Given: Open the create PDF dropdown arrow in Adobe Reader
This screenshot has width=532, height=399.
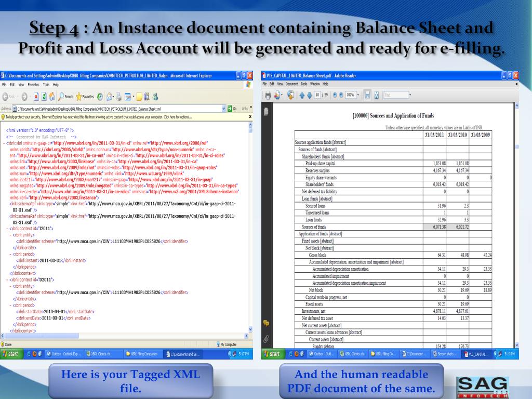Looking at the screenshot, I should (282, 96).
